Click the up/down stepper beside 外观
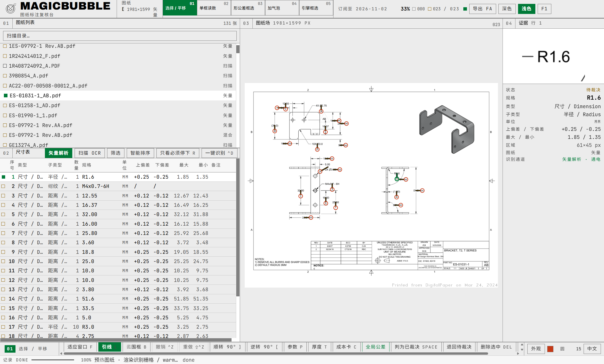The image size is (604, 364). [522, 347]
